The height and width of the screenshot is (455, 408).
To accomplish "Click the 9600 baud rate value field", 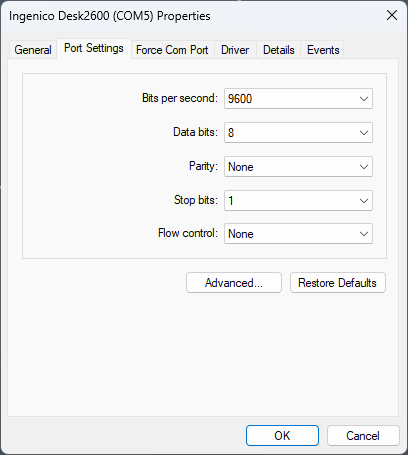I will 298,99.
